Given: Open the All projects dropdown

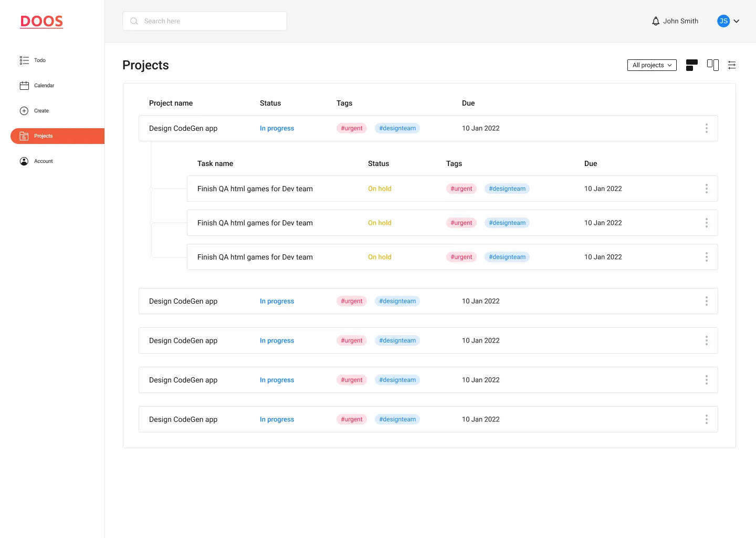Looking at the screenshot, I should 652,65.
